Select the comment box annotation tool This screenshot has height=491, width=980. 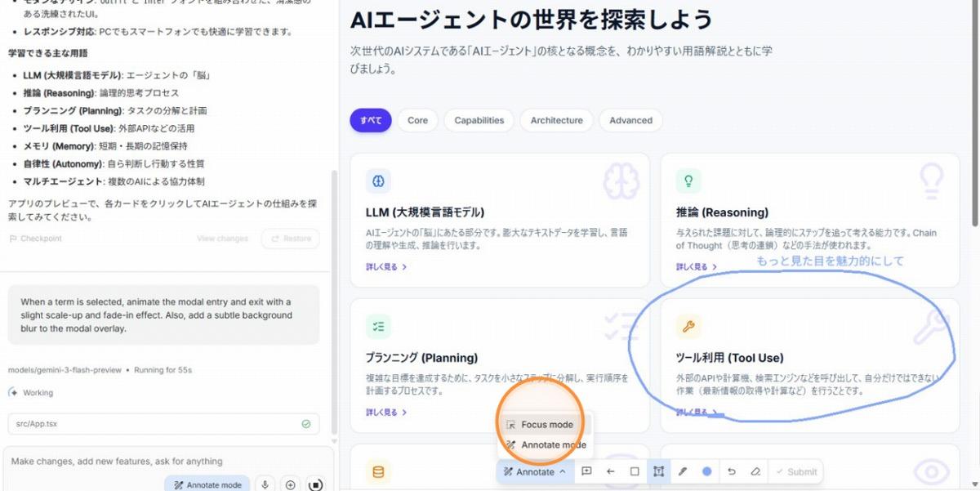(x=586, y=471)
